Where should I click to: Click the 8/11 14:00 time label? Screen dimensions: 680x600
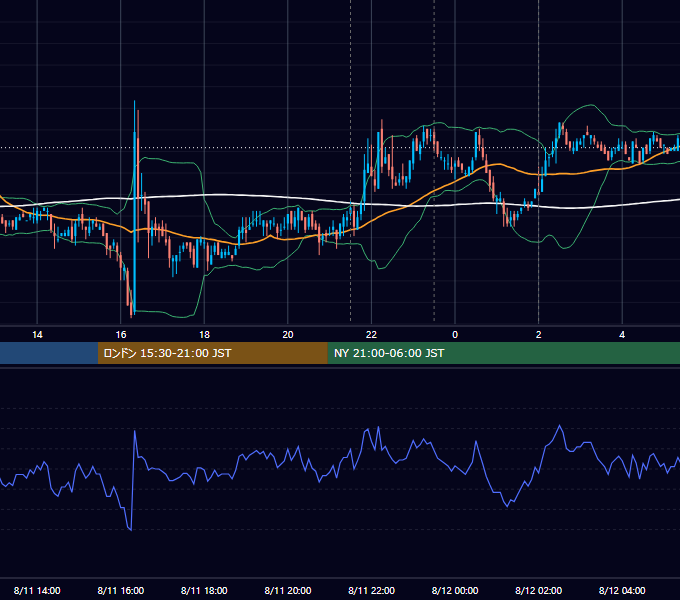coord(37,590)
